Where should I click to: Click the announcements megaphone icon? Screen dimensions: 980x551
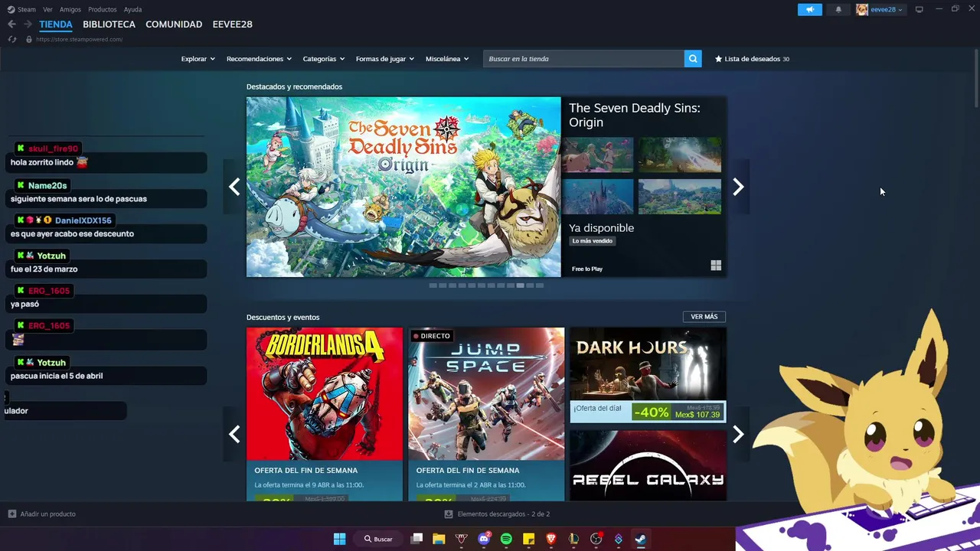pos(809,9)
